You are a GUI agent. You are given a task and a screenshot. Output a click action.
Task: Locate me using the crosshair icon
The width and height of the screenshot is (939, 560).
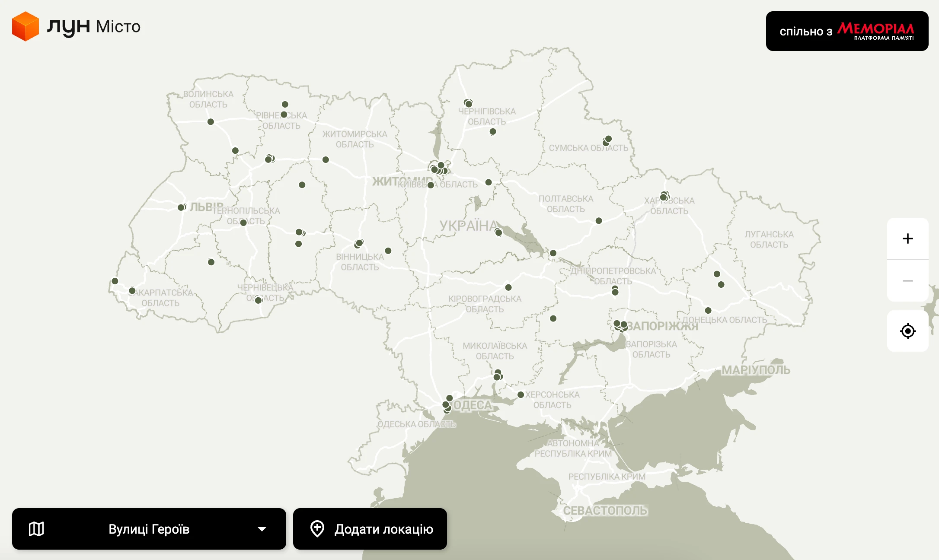907,331
